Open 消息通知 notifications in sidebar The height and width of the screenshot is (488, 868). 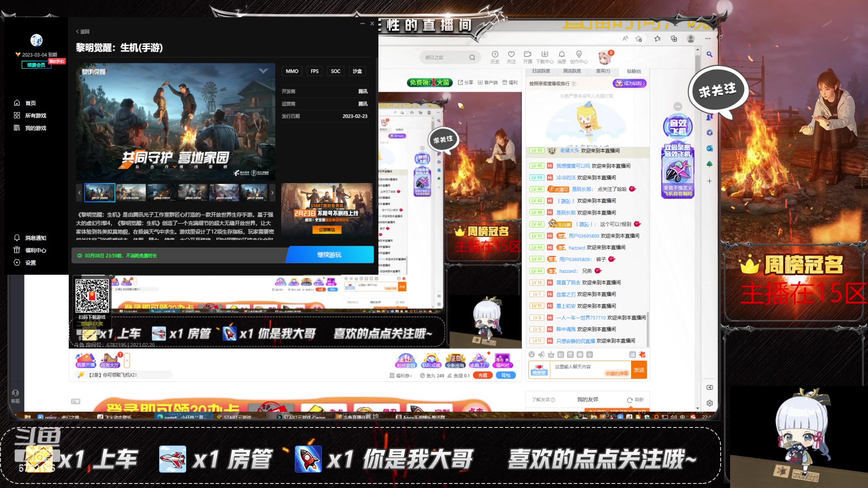(30, 238)
